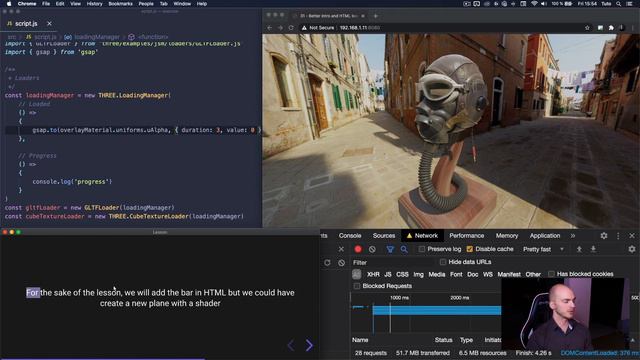The image size is (640, 360).
Task: Go forward in Chrome
Action: (x=280, y=28)
